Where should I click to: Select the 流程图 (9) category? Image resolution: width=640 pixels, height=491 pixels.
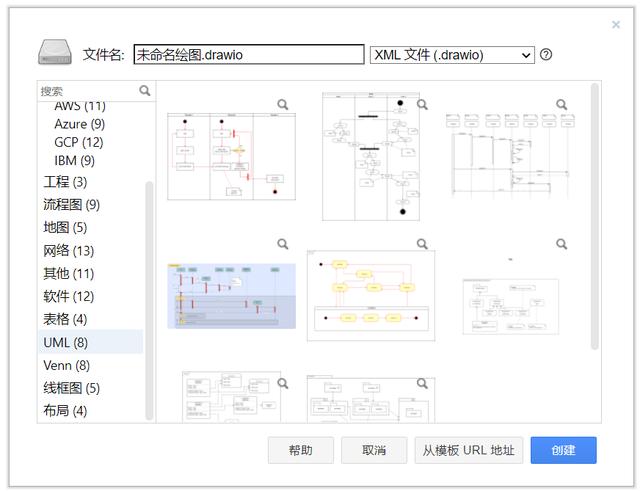pyautogui.click(x=71, y=204)
